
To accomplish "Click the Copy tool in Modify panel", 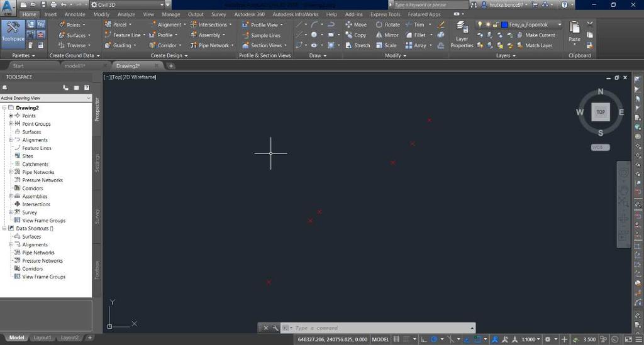I will click(355, 35).
